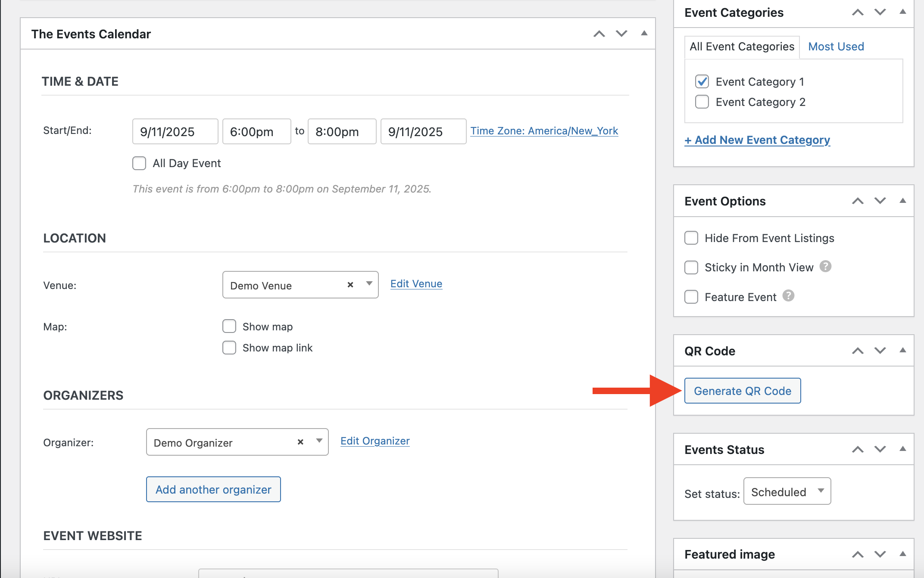924x578 pixels.
Task: Click the 6:00pm start time field
Action: coord(256,132)
